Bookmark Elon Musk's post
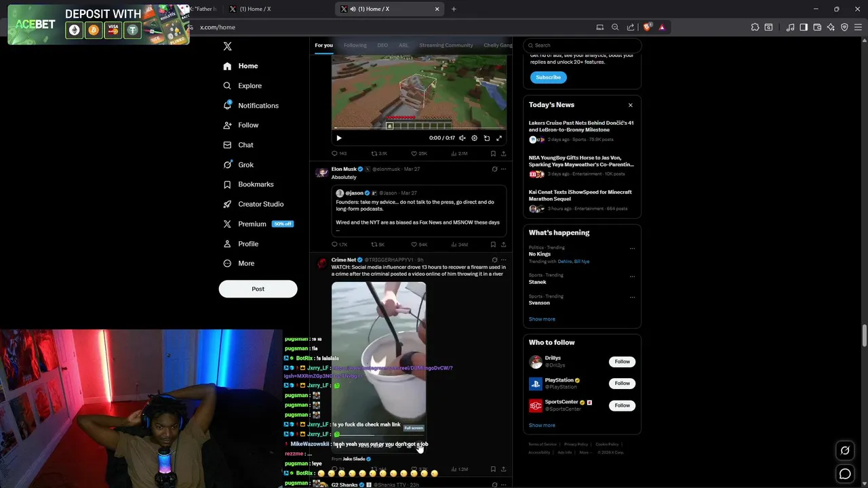The height and width of the screenshot is (488, 868). (493, 245)
